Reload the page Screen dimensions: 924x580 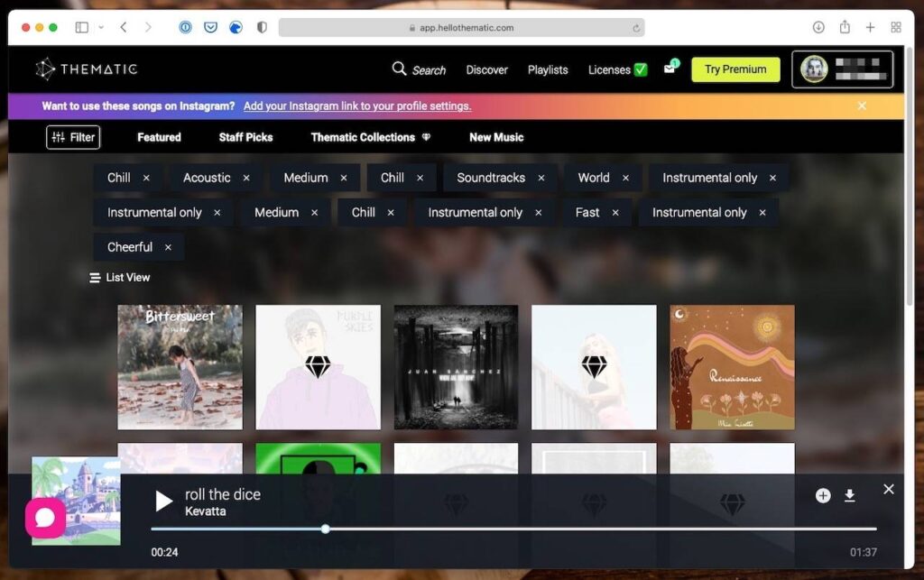(636, 28)
